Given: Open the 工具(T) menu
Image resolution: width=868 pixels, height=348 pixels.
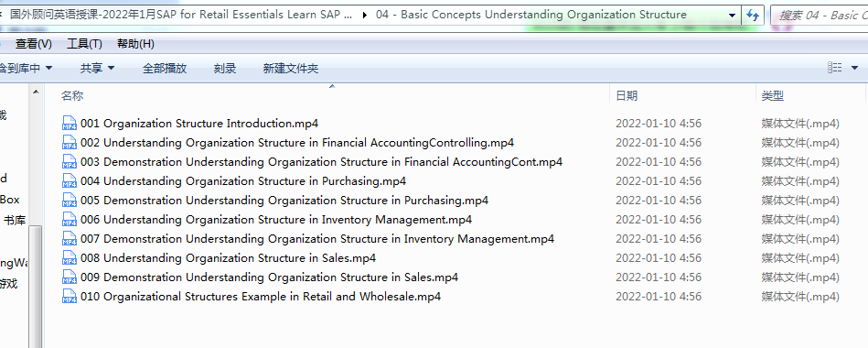Looking at the screenshot, I should pyautogui.click(x=84, y=44).
